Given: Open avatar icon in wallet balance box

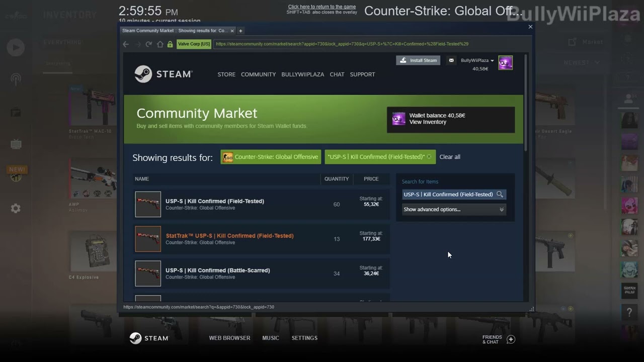Looking at the screenshot, I should 399,119.
